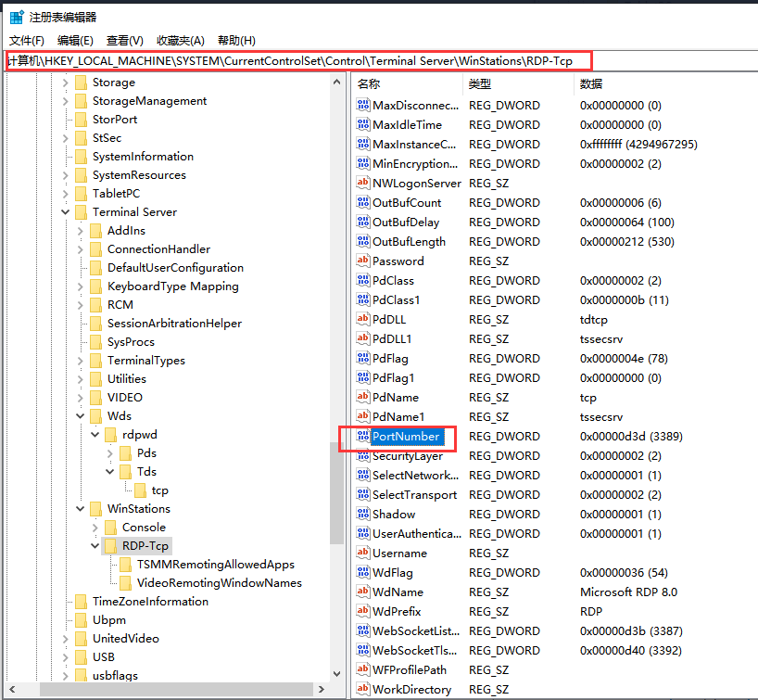Select the SystemInformation folder icon
The height and width of the screenshot is (700, 758).
click(x=82, y=157)
